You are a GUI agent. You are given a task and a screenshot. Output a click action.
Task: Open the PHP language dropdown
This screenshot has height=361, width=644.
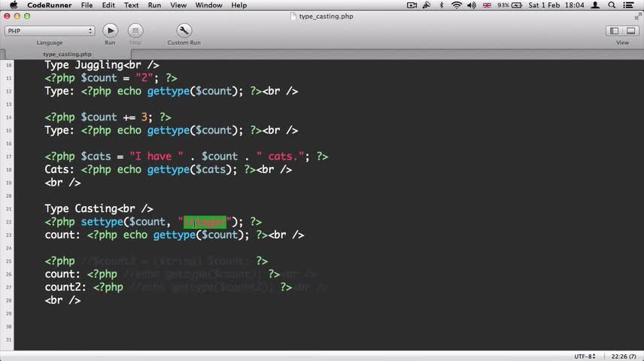coord(50,31)
